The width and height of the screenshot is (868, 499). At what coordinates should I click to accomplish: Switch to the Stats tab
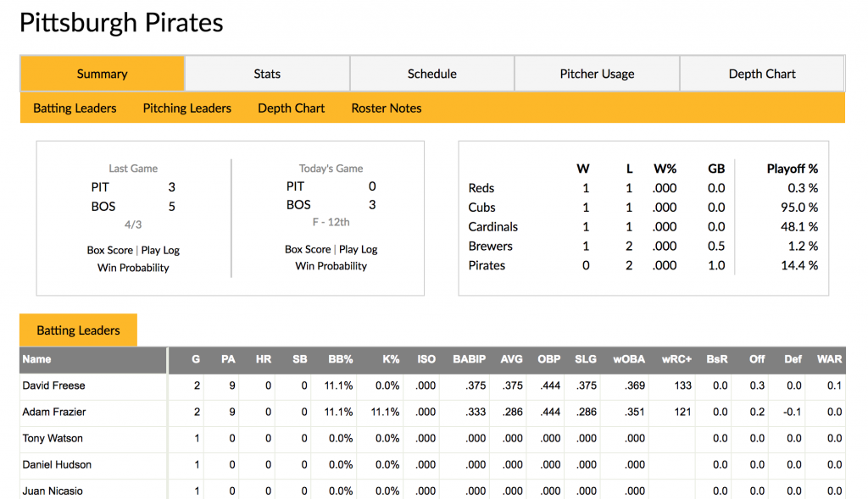click(x=266, y=74)
